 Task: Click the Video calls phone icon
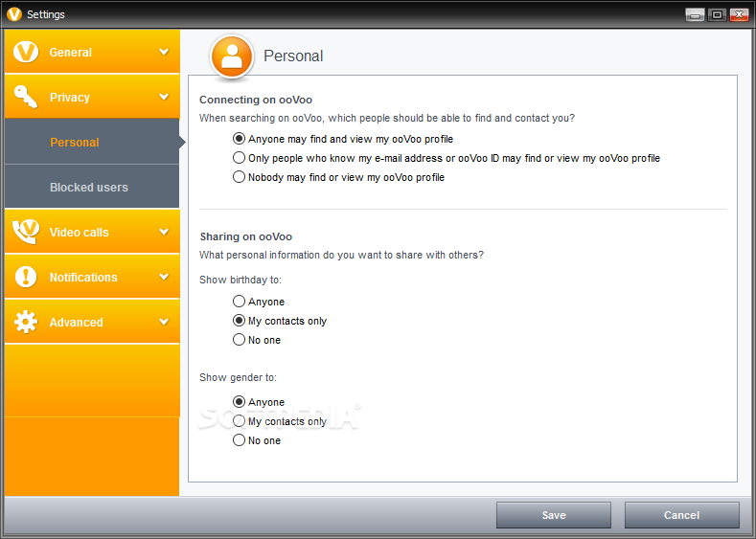click(26, 232)
